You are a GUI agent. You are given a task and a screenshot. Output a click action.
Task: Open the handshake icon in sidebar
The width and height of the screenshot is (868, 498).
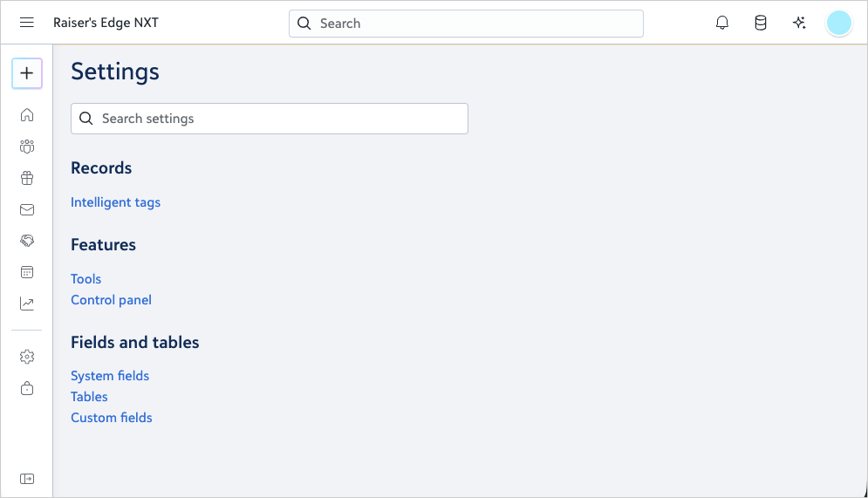point(27,241)
